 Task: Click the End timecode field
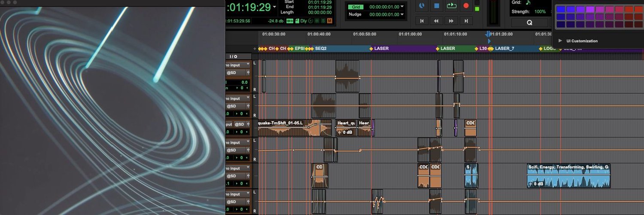click(x=320, y=7)
